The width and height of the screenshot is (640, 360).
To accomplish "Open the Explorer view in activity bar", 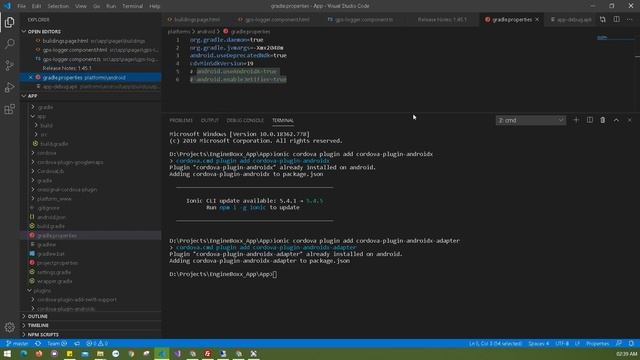I will pyautogui.click(x=9, y=22).
